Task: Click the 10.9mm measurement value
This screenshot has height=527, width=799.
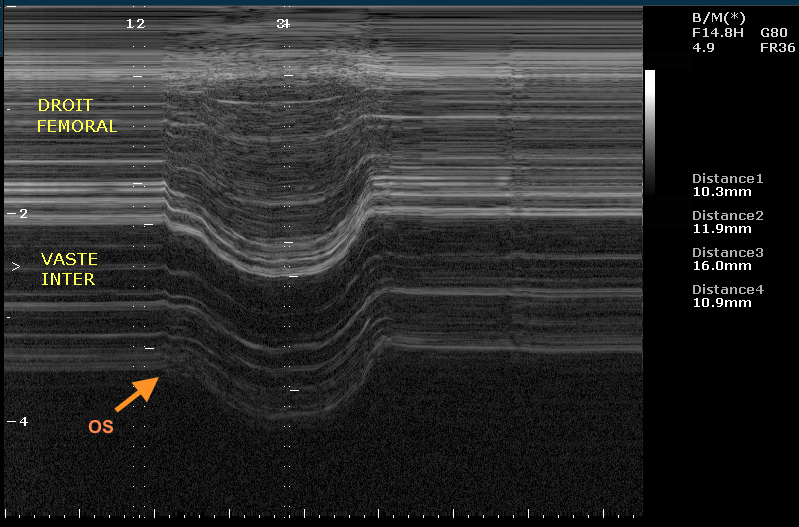Action: 722,303
